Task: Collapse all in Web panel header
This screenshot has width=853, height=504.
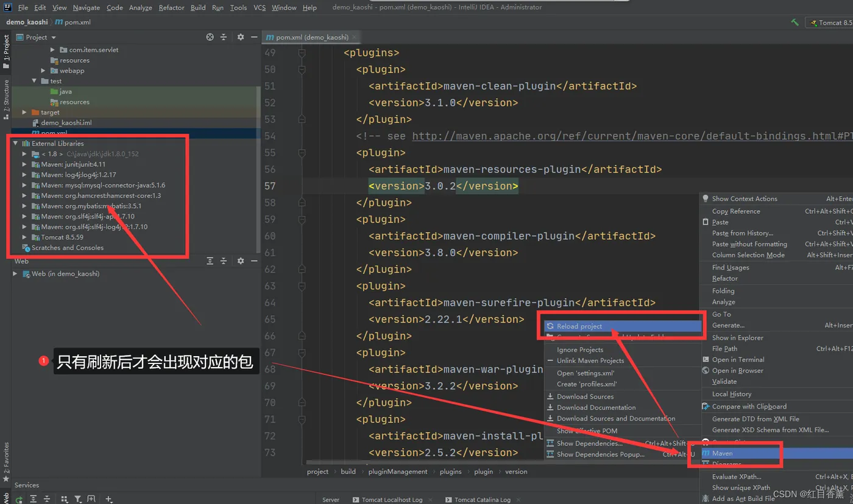Action: (x=224, y=261)
